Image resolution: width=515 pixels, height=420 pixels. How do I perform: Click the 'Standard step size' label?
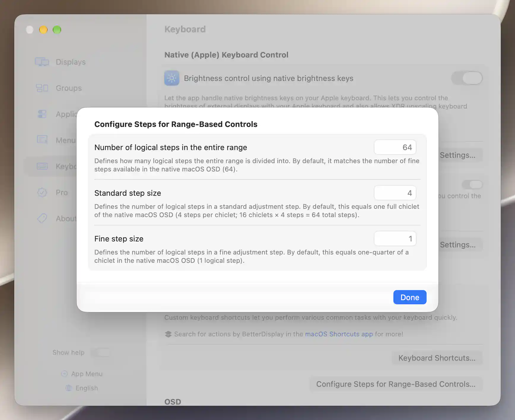point(128,193)
